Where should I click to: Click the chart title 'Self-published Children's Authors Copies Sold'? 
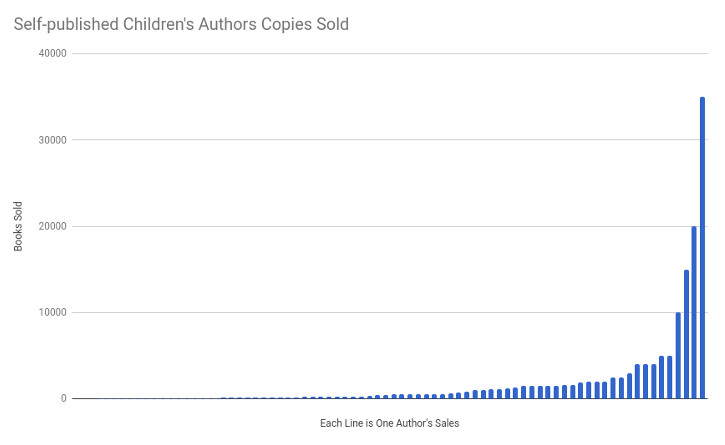(x=181, y=24)
